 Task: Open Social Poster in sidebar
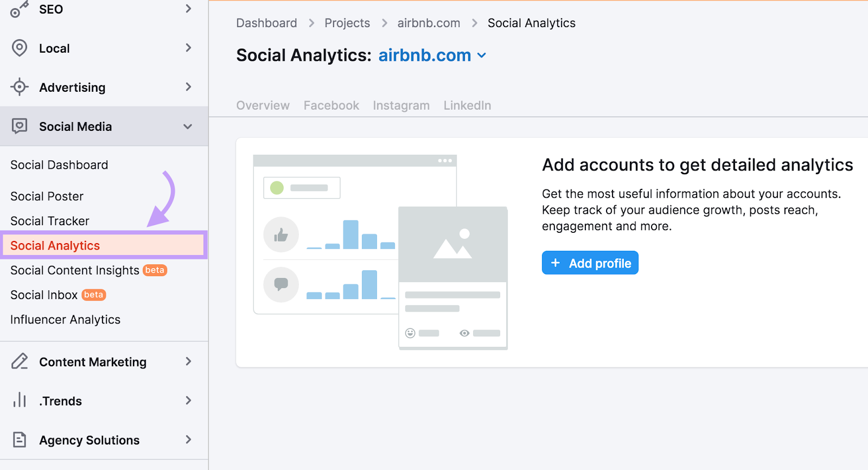pyautogui.click(x=47, y=196)
